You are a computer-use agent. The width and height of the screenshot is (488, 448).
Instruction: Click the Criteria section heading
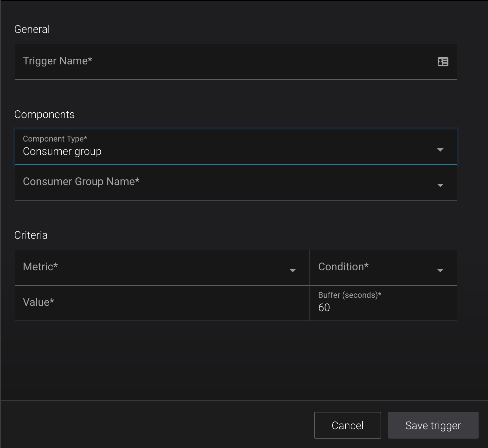click(x=31, y=235)
